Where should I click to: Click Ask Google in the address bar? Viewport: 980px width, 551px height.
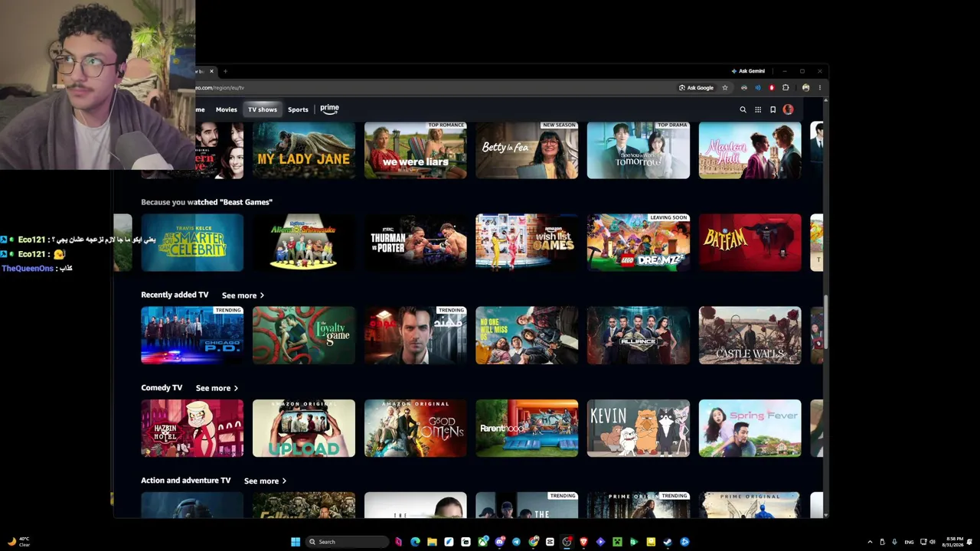point(696,88)
